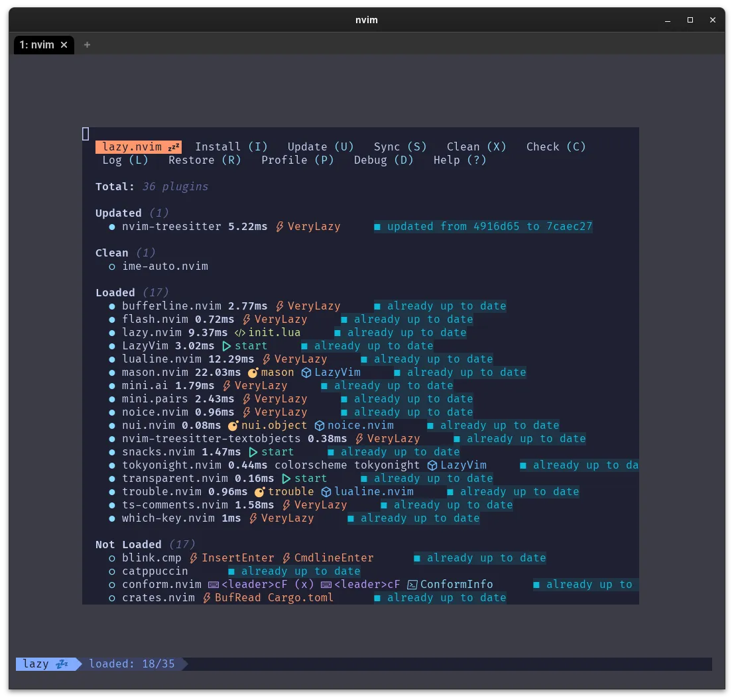Screen dimensions: 734x700
Task: Click lightning icon on flash.nvim row
Action: click(x=247, y=320)
